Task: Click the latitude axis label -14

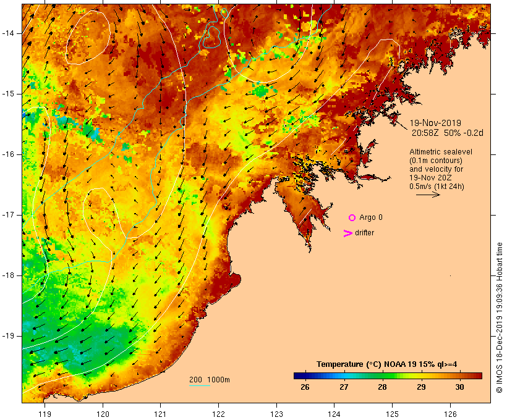Action: (7, 33)
